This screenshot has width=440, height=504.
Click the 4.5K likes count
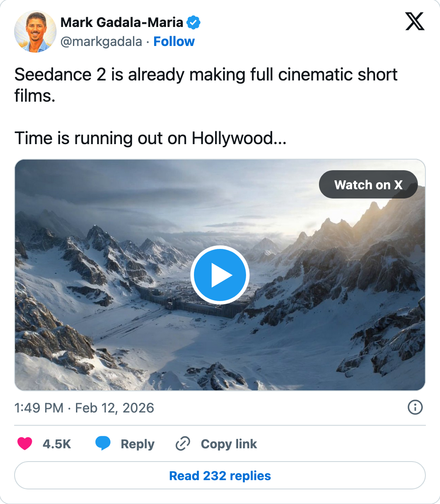tap(57, 444)
